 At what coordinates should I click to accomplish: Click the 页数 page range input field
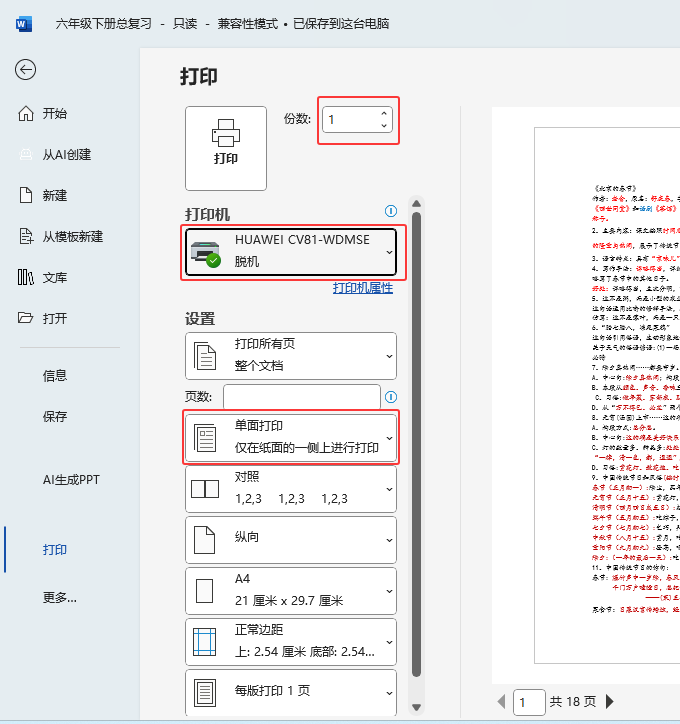(x=302, y=397)
